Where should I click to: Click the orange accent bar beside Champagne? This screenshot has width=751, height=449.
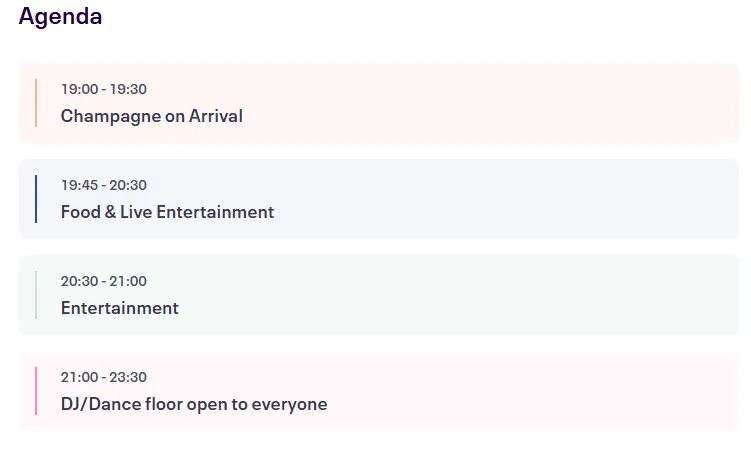coord(36,103)
